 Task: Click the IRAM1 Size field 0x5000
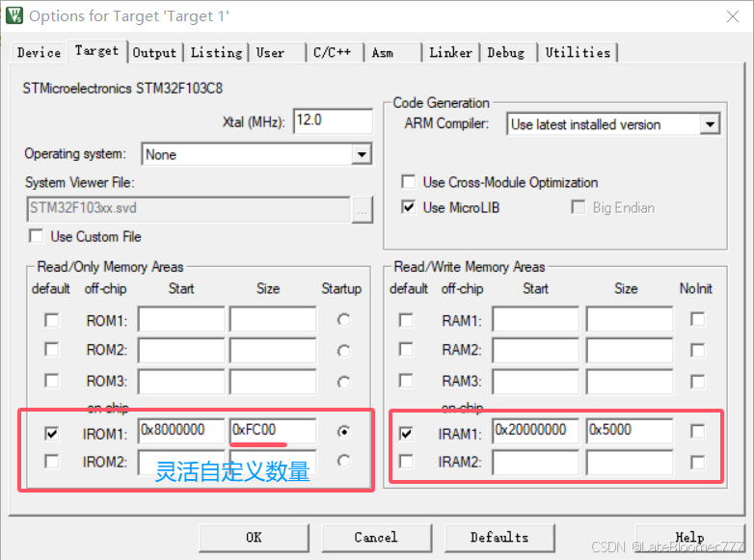pyautogui.click(x=630, y=431)
